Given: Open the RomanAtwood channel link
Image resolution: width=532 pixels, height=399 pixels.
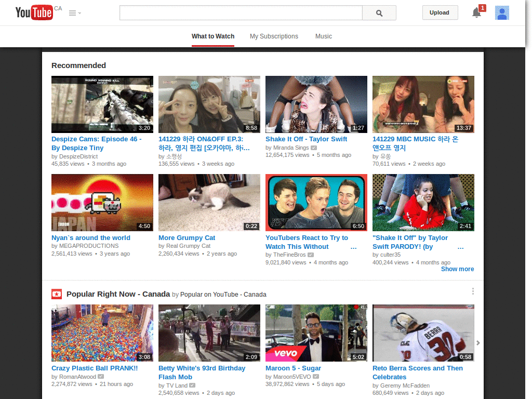Looking at the screenshot, I should pyautogui.click(x=77, y=377).
